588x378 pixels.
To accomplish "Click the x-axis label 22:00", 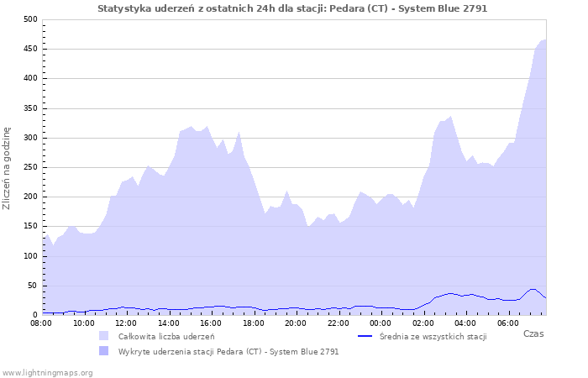I will pyautogui.click(x=339, y=323).
